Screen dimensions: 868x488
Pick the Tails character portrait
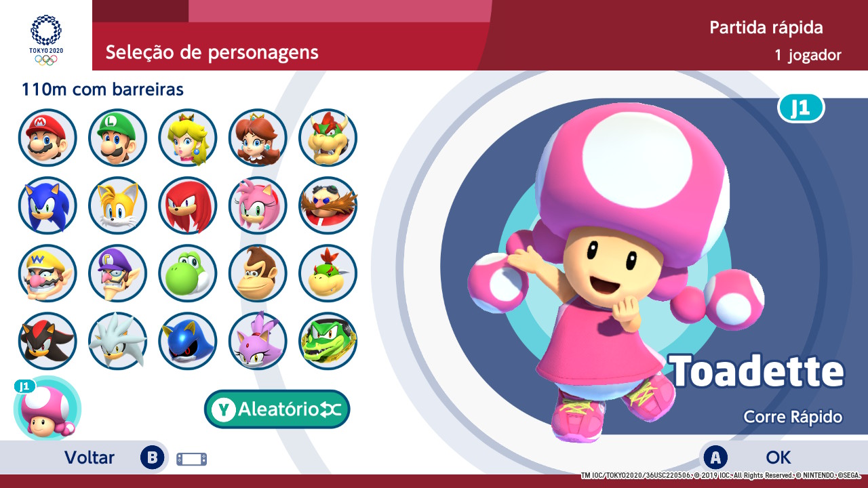[x=117, y=205]
